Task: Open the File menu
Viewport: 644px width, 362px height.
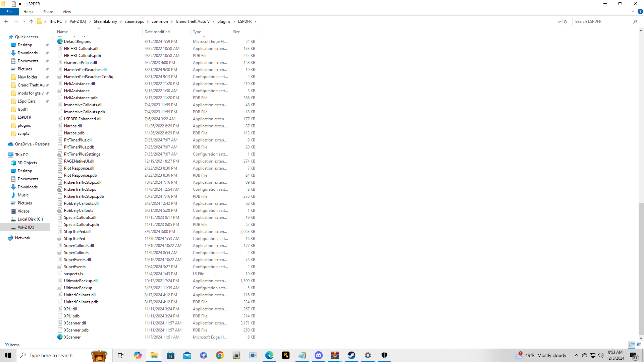Action: pos(9,12)
